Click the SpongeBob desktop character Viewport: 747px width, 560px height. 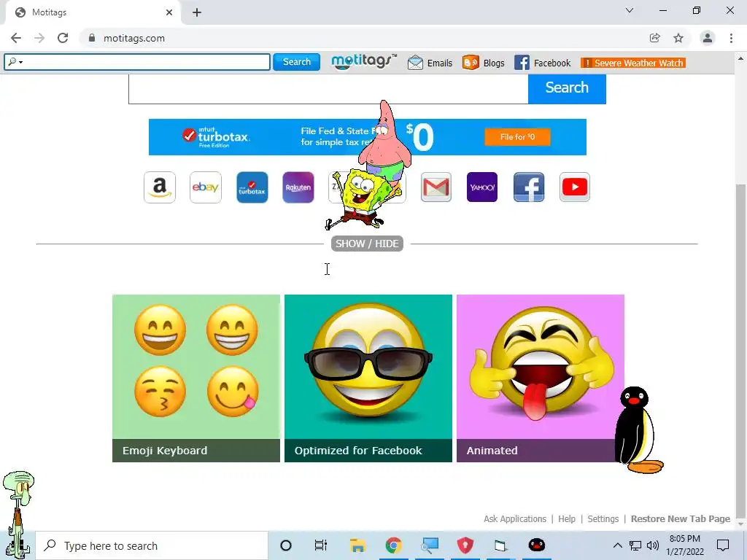(x=363, y=198)
